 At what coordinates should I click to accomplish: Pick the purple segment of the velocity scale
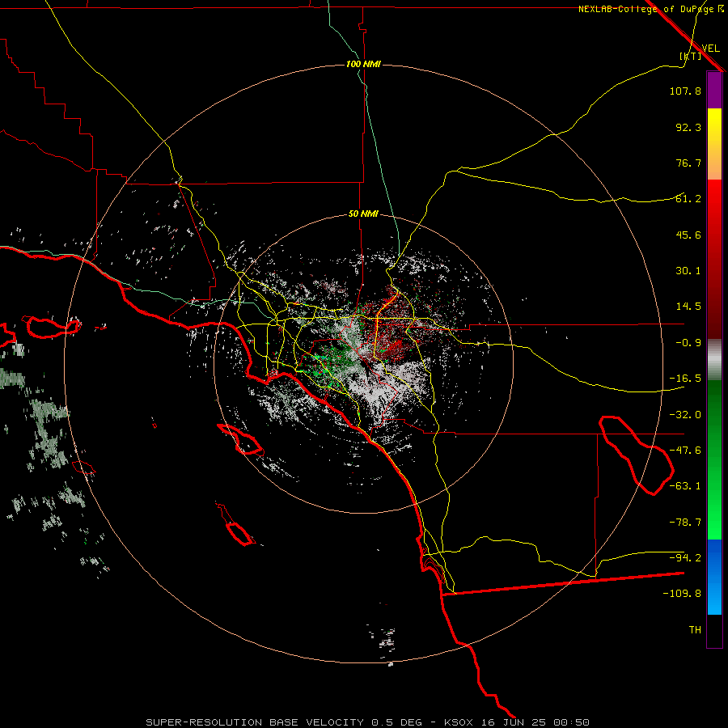click(714, 90)
